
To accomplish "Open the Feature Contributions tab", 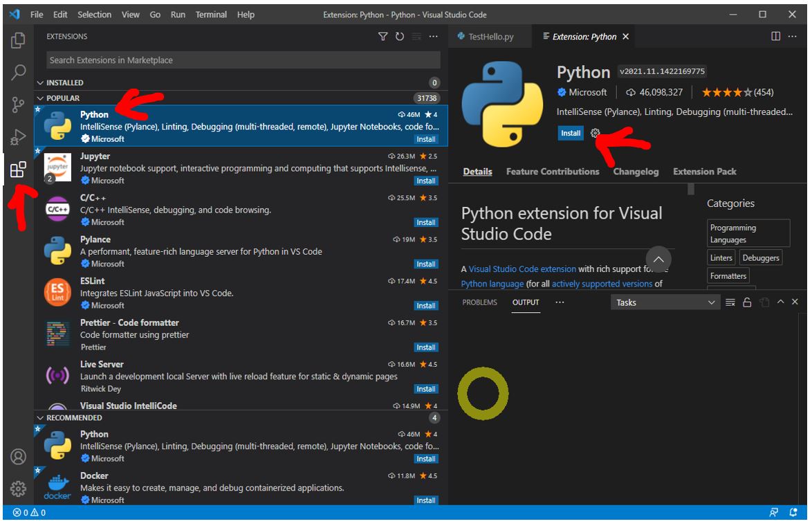I will [553, 172].
